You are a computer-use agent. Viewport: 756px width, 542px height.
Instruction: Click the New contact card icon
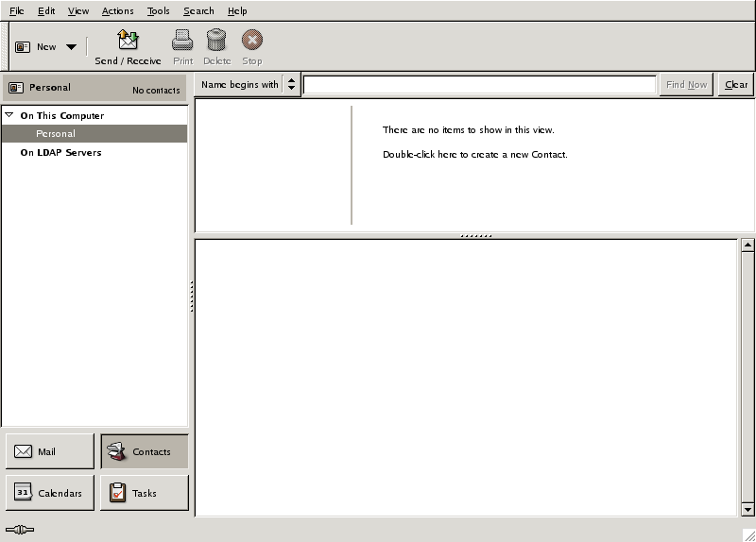point(24,46)
